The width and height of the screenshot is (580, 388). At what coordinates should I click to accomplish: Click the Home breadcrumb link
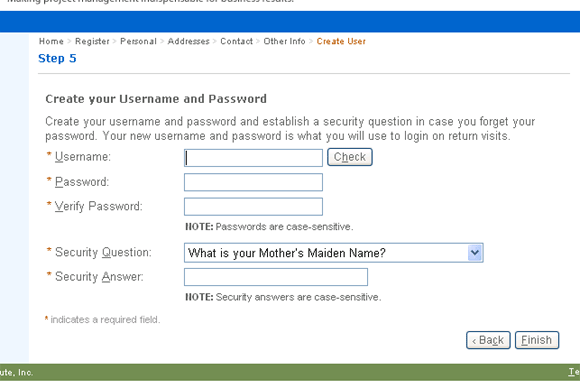51,41
